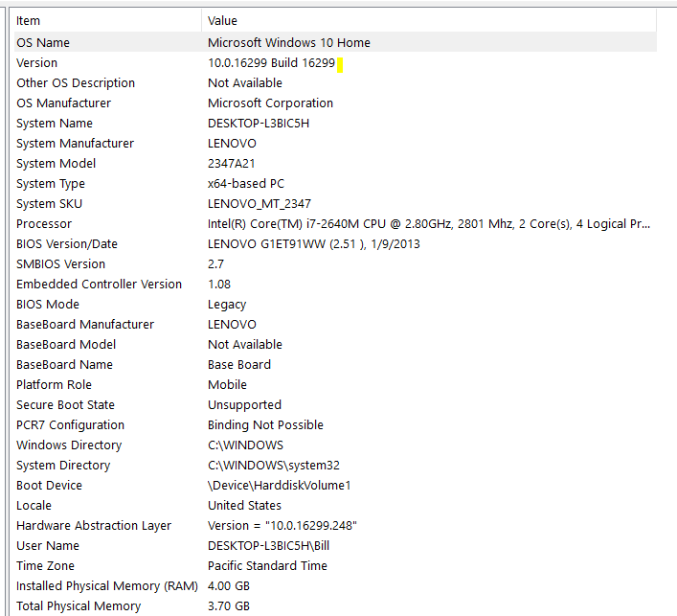The image size is (677, 616).
Task: Click the Value column header
Action: [429, 21]
